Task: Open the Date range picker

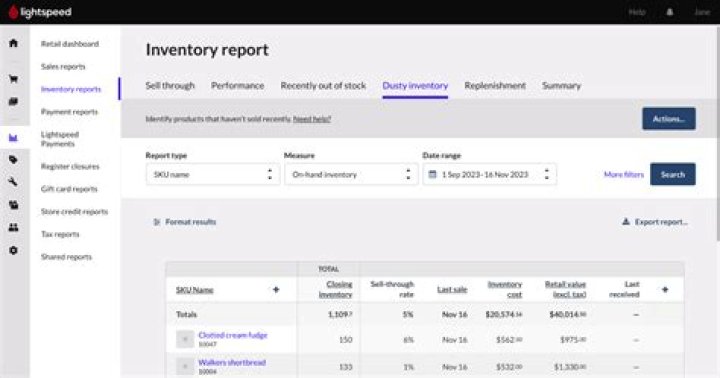Action: [489, 175]
